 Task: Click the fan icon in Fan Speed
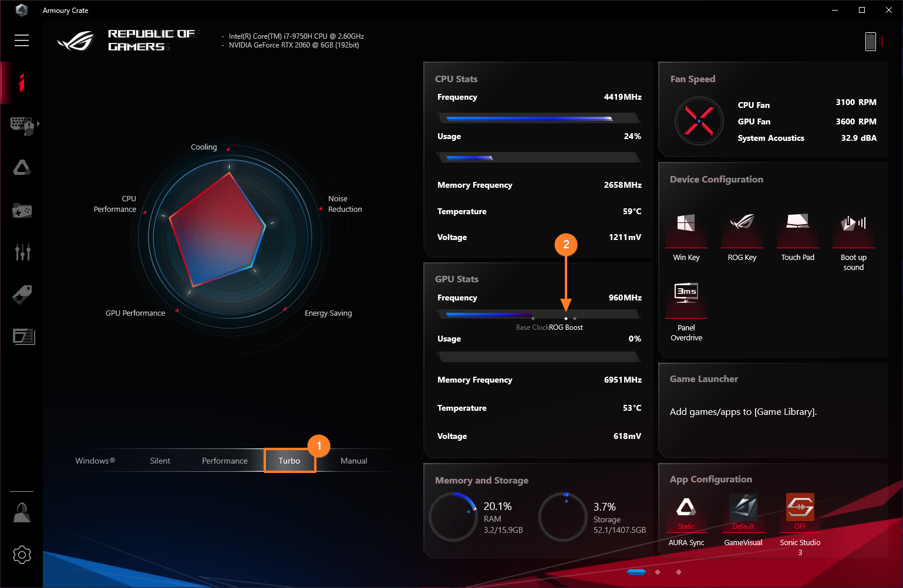click(x=699, y=121)
